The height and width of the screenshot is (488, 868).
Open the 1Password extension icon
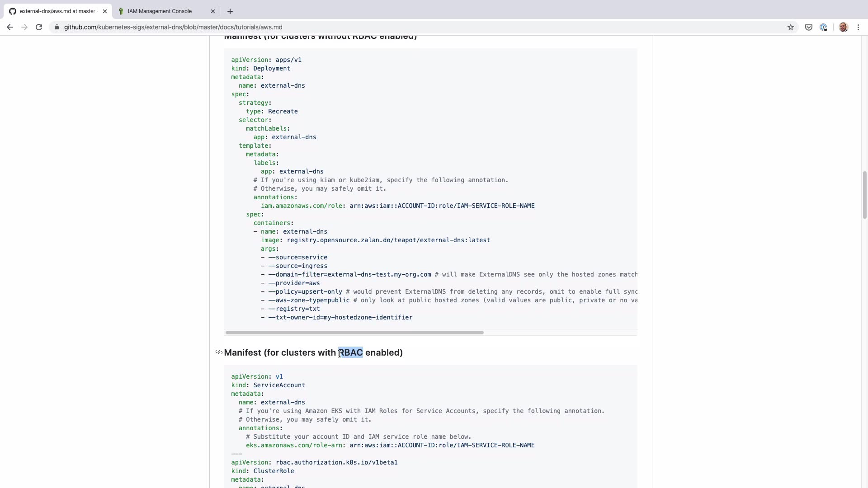pos(823,28)
